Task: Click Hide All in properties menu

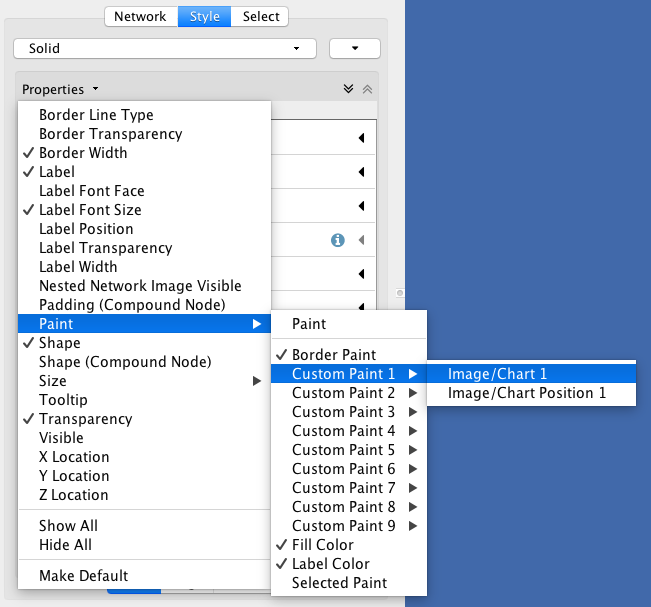Action: click(65, 545)
